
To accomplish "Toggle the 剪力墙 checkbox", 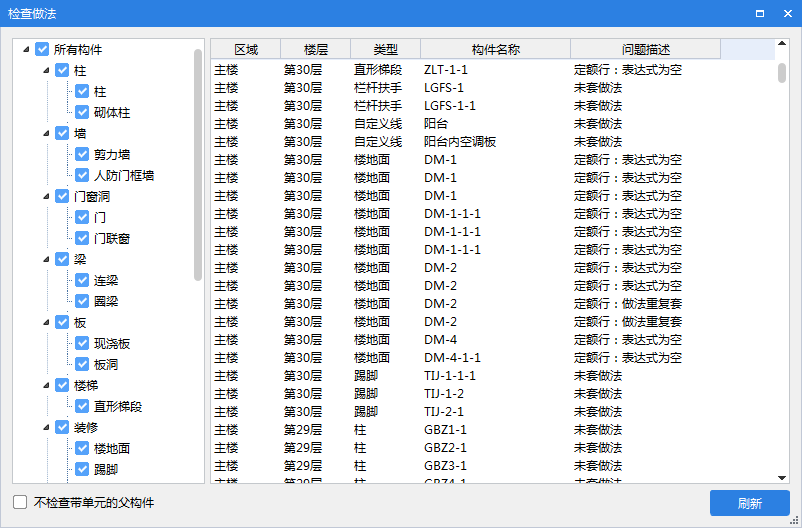I will coord(82,154).
